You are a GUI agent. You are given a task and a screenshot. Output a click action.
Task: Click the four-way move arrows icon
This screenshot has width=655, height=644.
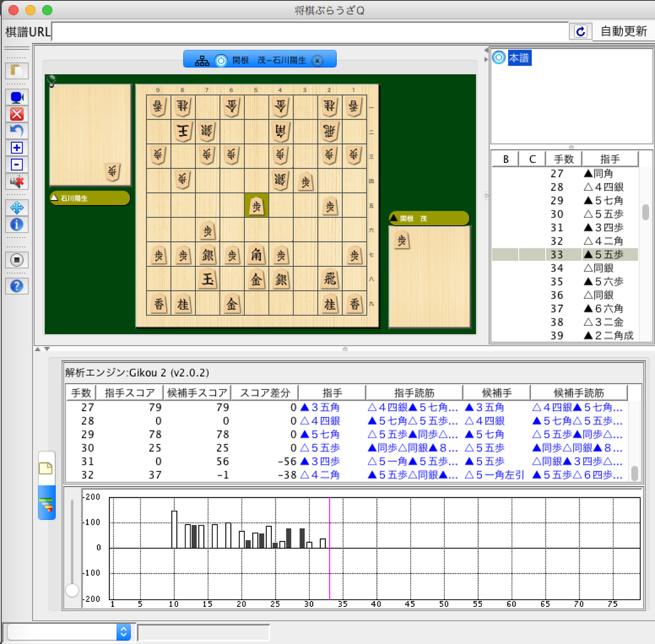pos(17,208)
